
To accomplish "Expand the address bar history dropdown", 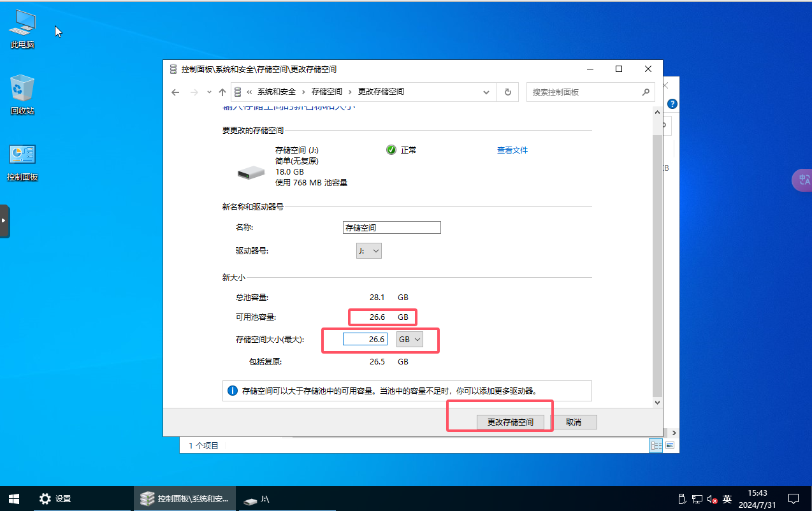I will coord(486,92).
